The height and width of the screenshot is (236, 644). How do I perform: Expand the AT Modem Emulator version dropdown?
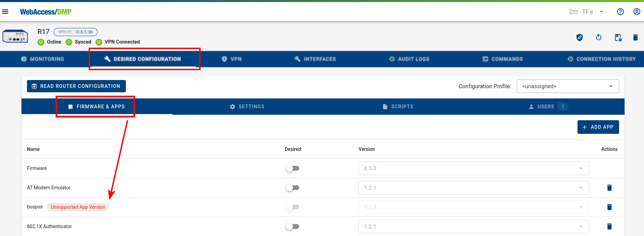coord(473,188)
